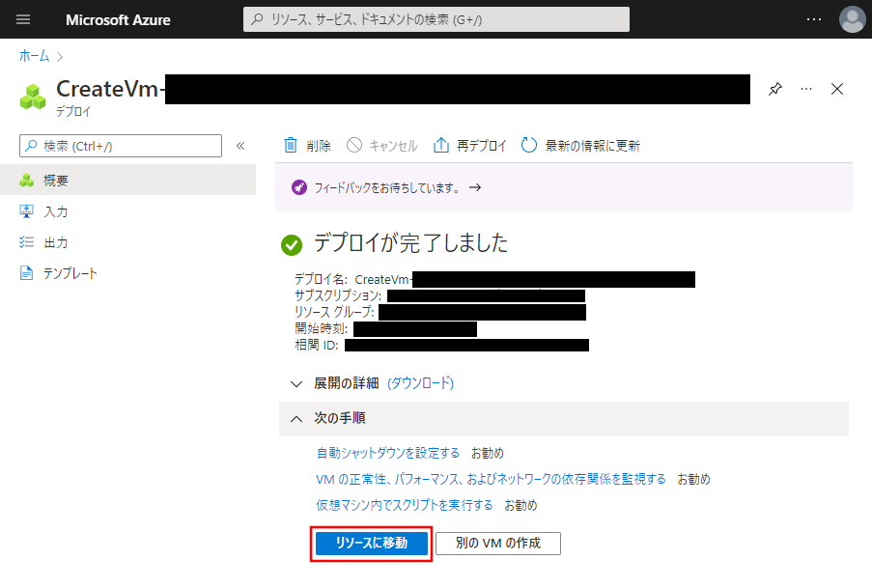Click the リソース グループ label
Screen dimensions: 872x588
coord(335,312)
